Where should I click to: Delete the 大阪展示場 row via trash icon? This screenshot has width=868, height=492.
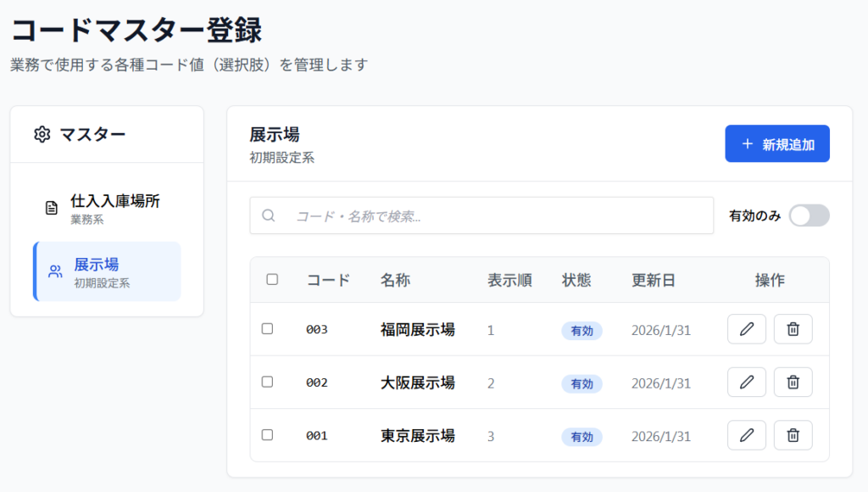pyautogui.click(x=793, y=383)
